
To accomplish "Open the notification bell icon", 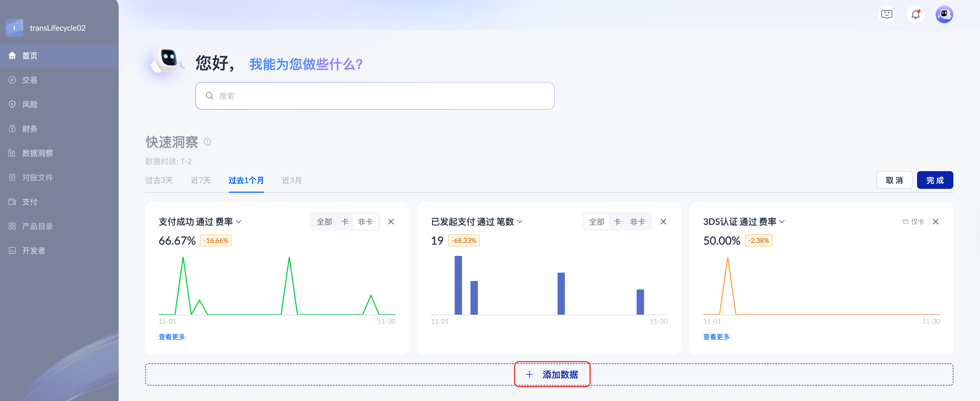I will point(915,14).
